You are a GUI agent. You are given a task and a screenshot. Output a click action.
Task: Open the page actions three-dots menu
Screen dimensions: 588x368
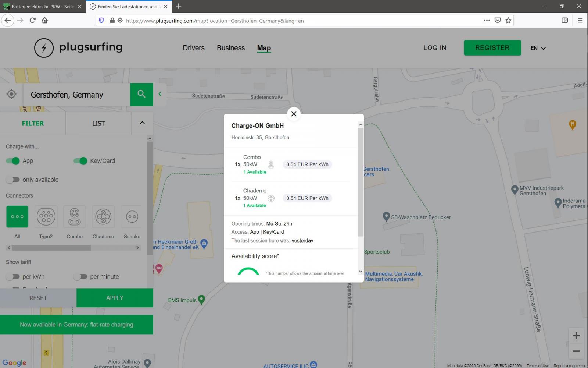(x=487, y=21)
